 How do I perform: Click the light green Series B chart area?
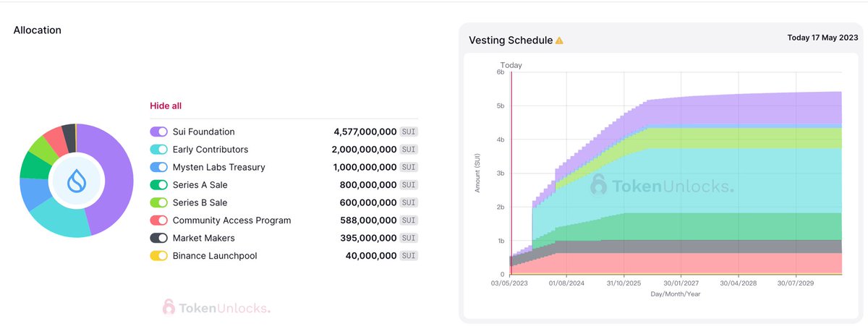click(723, 137)
